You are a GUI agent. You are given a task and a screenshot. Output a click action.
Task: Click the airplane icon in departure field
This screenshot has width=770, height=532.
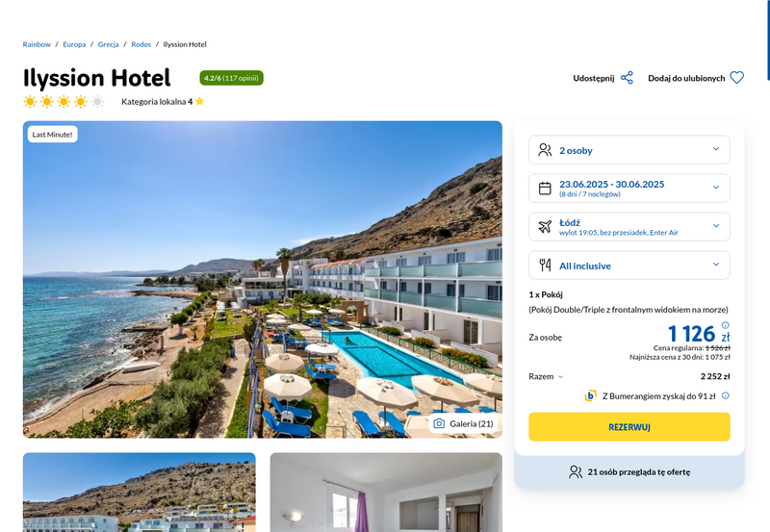545,227
